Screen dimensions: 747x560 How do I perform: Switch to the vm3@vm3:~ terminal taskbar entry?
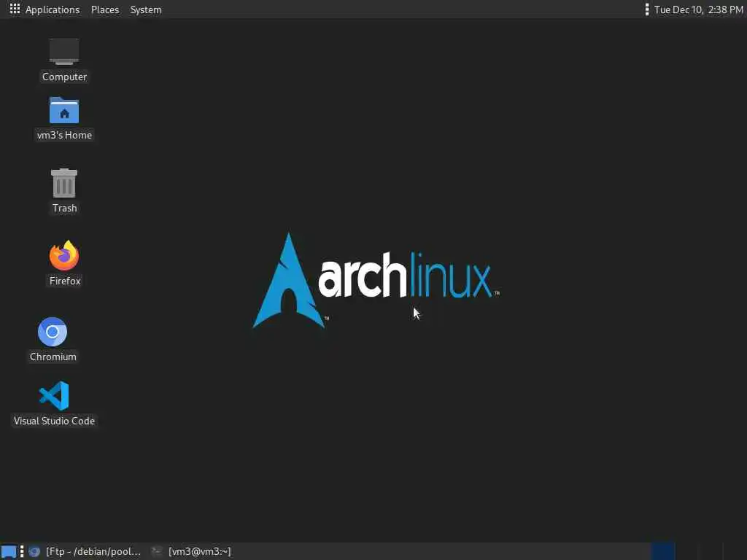tap(191, 551)
